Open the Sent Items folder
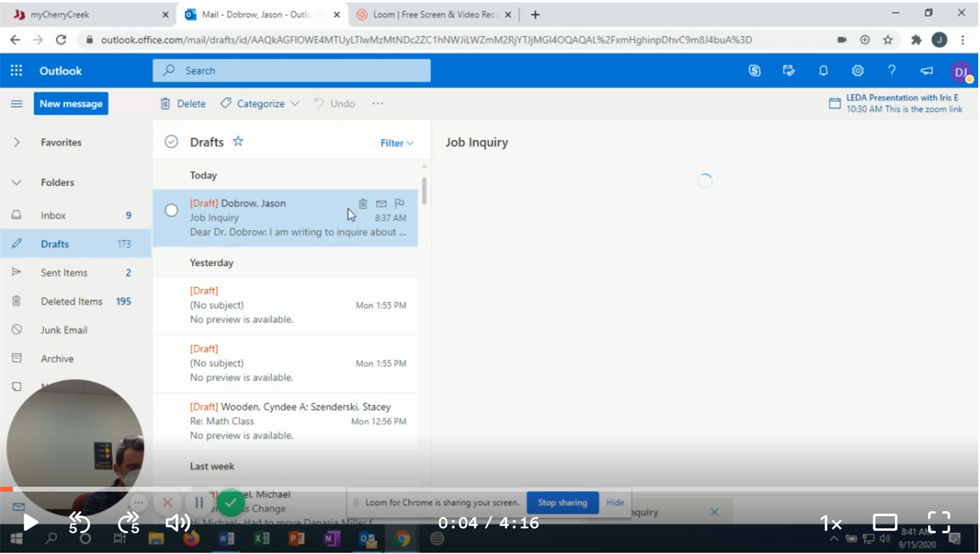The width and height of the screenshot is (980, 554). pos(76,272)
